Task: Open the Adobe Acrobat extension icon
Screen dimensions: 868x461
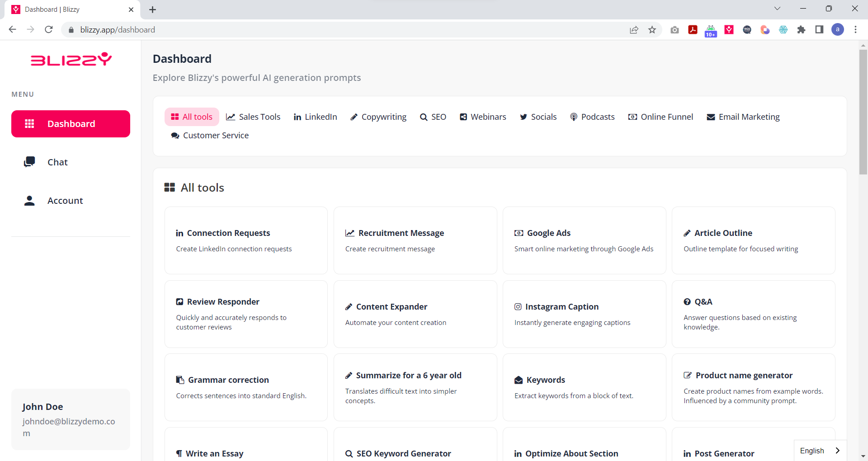Action: [693, 30]
